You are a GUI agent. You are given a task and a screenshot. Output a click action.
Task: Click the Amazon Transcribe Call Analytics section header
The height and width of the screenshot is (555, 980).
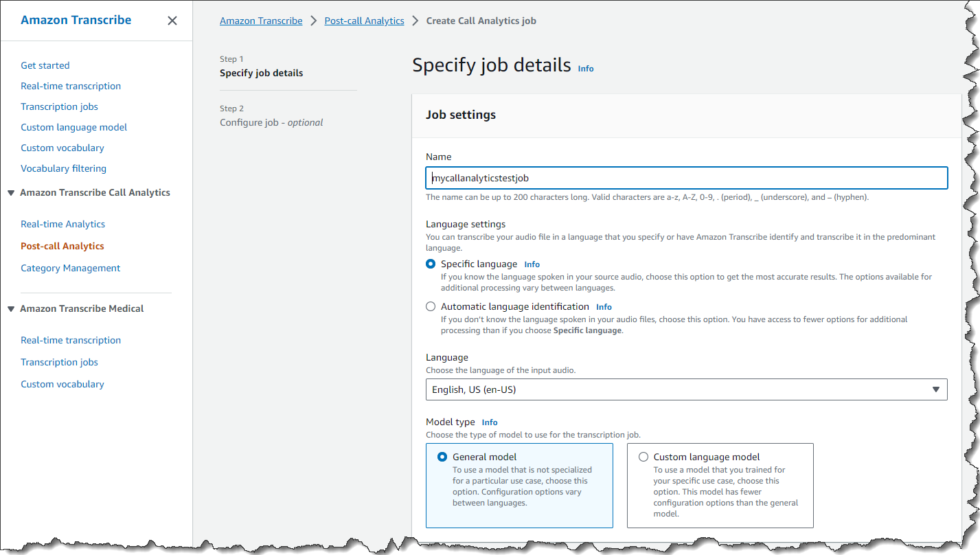(95, 192)
